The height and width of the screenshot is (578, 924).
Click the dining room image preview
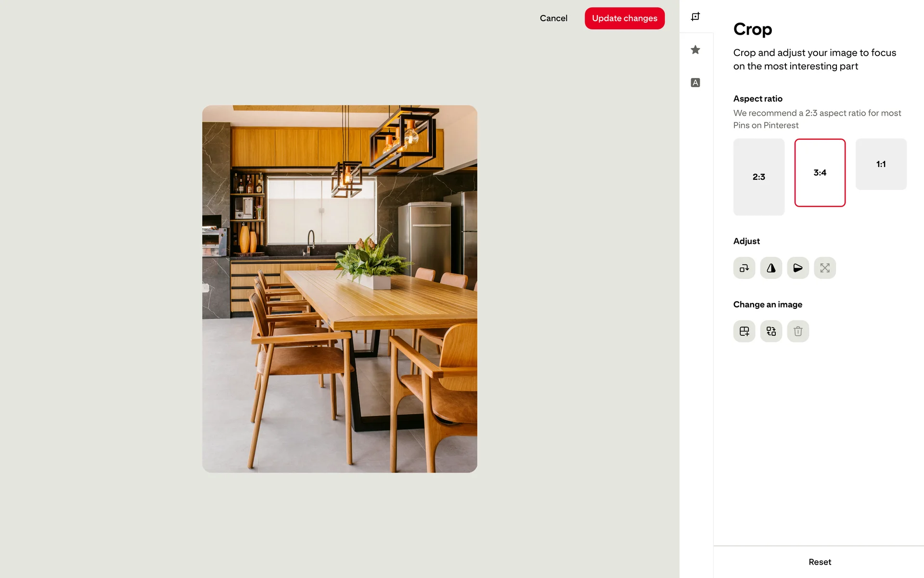click(340, 289)
